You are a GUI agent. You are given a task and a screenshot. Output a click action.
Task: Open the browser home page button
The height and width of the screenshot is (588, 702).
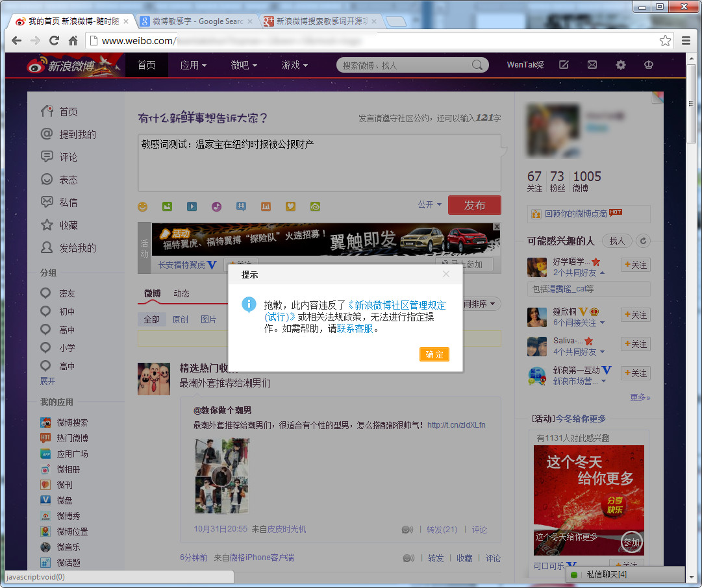[73, 41]
